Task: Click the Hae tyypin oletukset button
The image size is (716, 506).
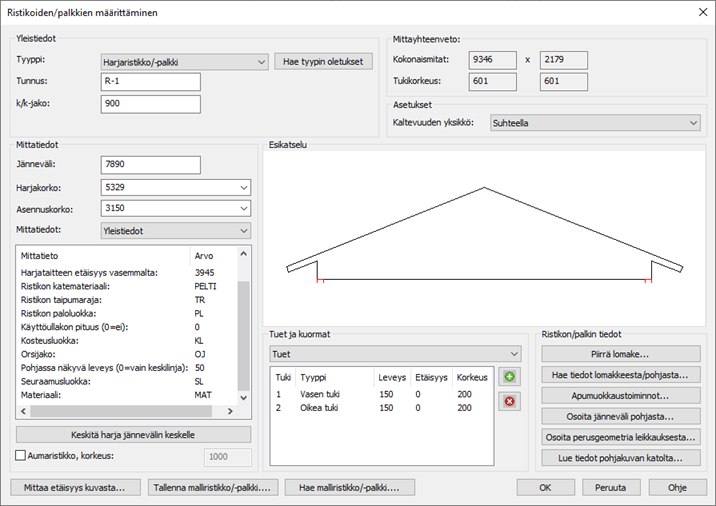Action: pyautogui.click(x=323, y=61)
